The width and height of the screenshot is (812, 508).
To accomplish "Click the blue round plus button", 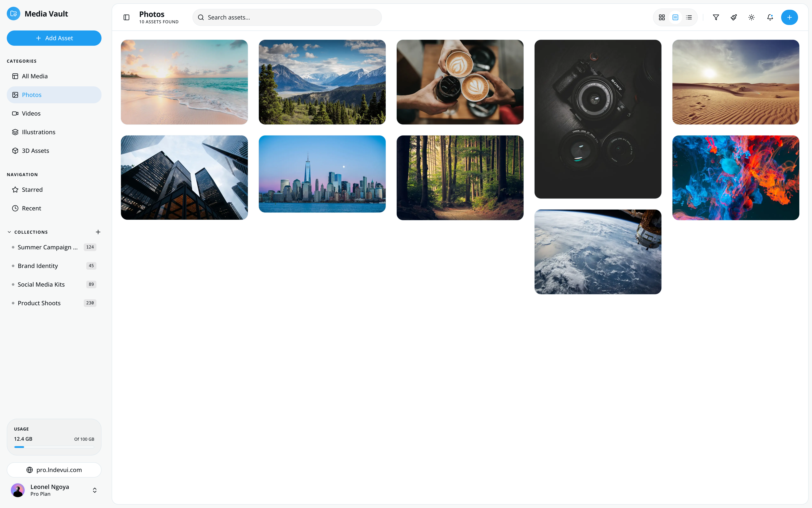I will tap(790, 17).
